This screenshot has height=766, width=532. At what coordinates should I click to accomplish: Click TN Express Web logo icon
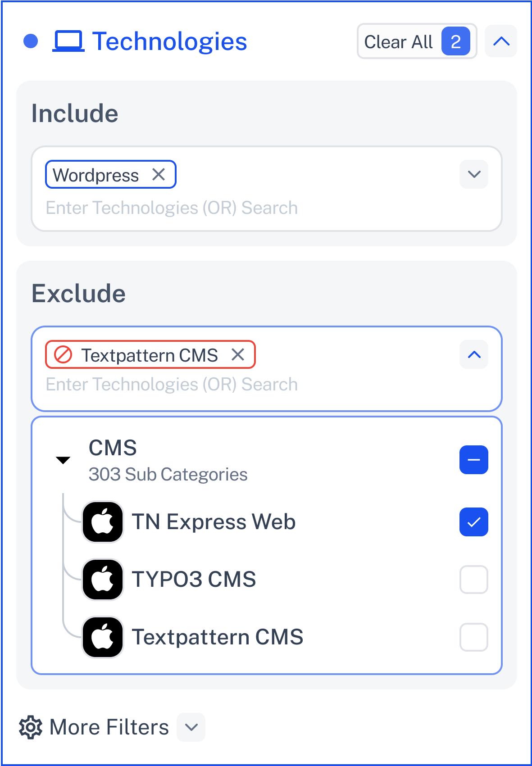pos(103,522)
